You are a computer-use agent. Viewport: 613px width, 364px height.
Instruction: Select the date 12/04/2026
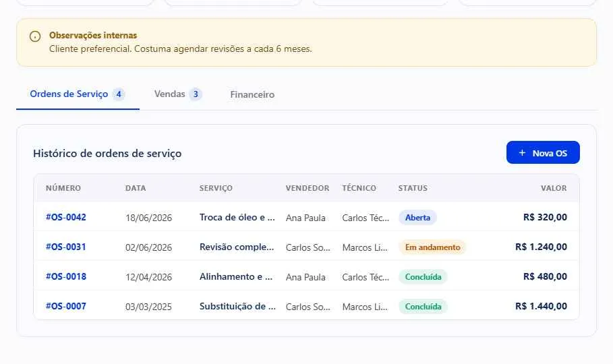148,277
